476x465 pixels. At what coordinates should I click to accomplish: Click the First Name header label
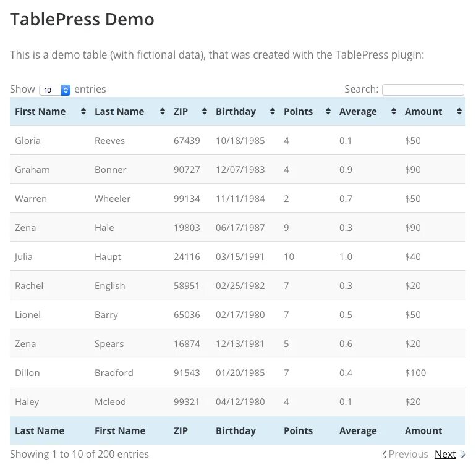point(40,112)
